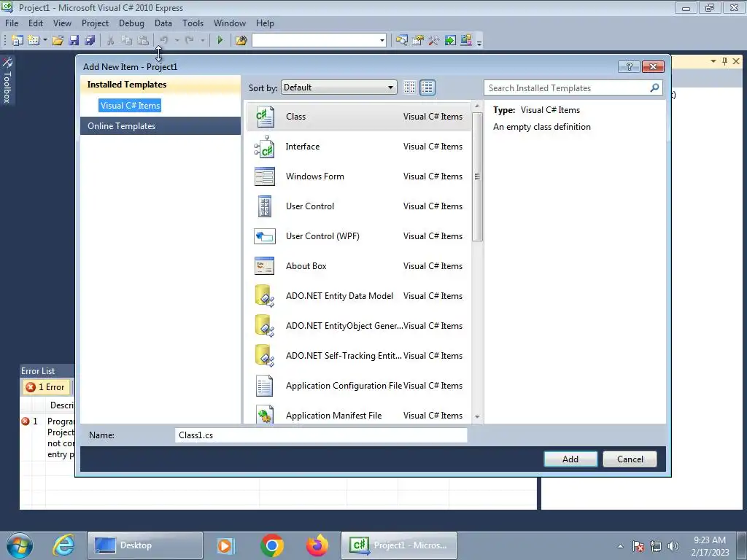Click the 1 Error filter button
The height and width of the screenshot is (560, 747).
point(46,387)
